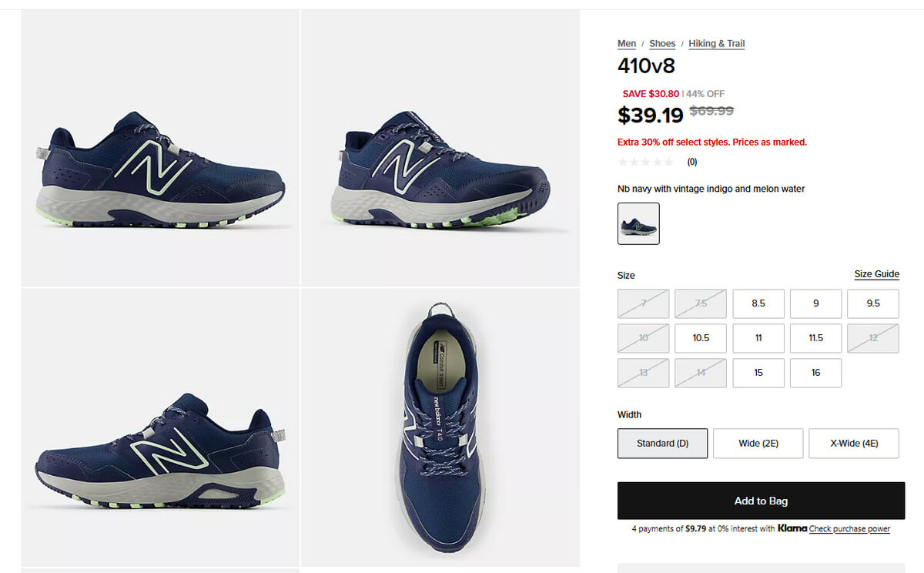This screenshot has width=924, height=573.
Task: Select Wide (2E) width
Action: click(x=758, y=444)
